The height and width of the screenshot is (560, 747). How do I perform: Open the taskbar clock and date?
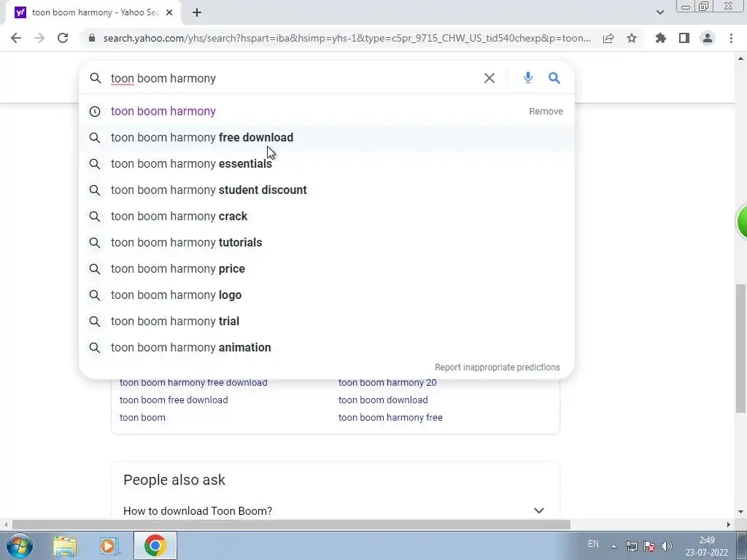click(x=707, y=546)
